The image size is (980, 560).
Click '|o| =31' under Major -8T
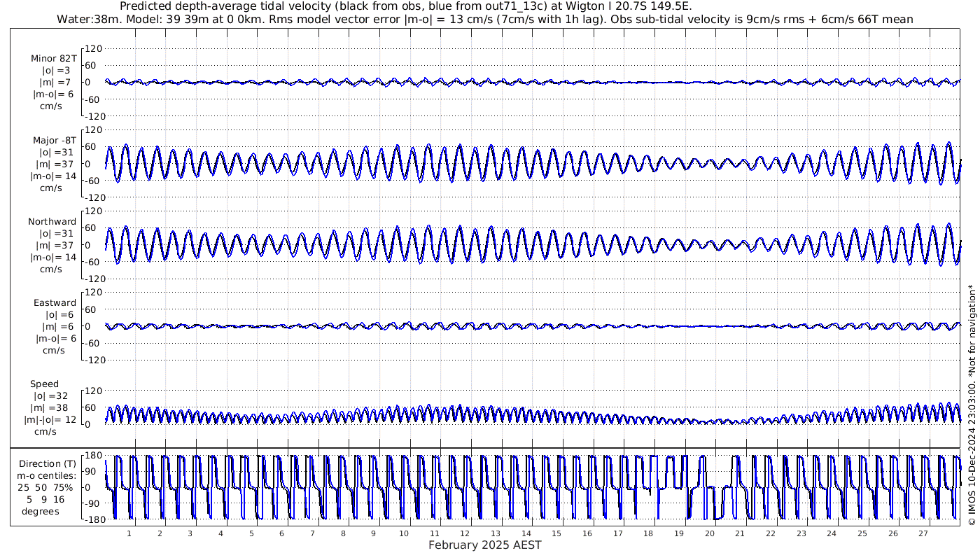click(55, 152)
